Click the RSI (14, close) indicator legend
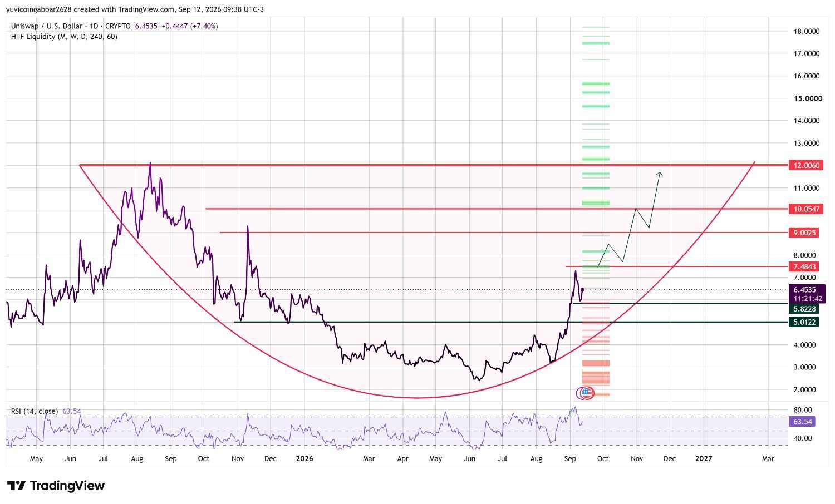This screenshot has width=835, height=504. click(35, 411)
